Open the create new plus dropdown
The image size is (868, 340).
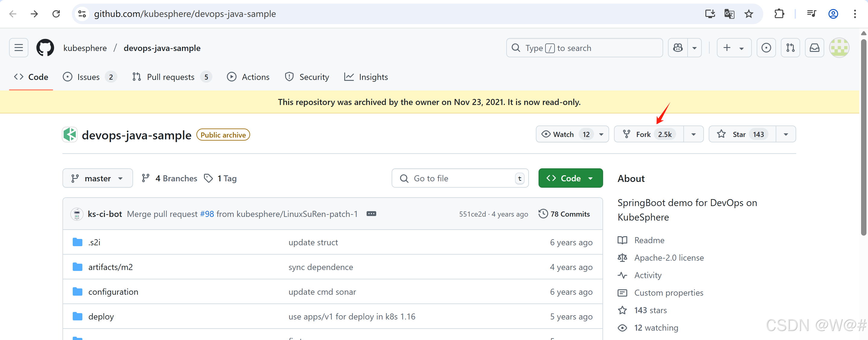click(734, 48)
